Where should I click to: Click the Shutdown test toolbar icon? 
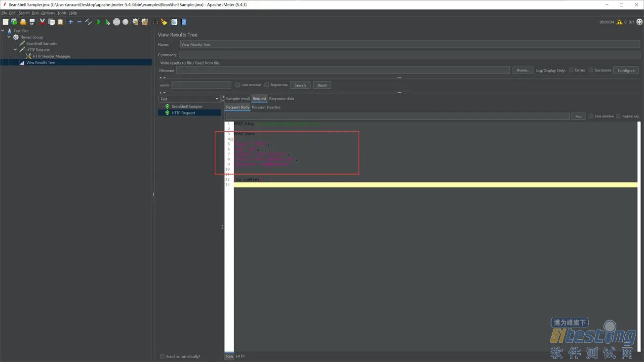[x=125, y=22]
